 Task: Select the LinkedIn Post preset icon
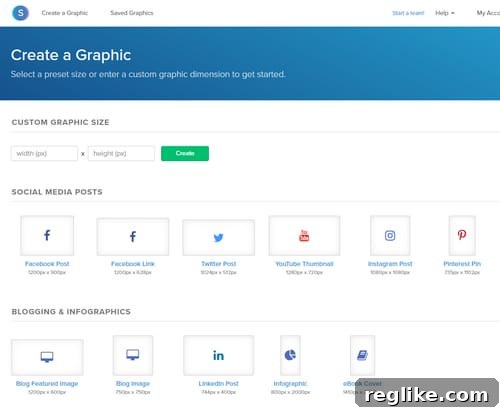[x=219, y=355]
